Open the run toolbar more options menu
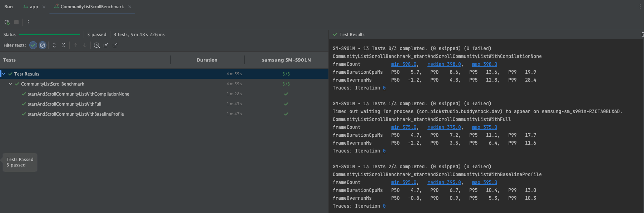 tap(28, 22)
